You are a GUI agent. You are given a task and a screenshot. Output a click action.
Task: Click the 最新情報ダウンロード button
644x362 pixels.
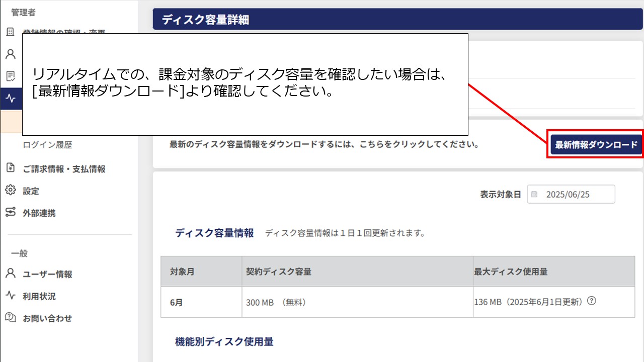pyautogui.click(x=596, y=145)
